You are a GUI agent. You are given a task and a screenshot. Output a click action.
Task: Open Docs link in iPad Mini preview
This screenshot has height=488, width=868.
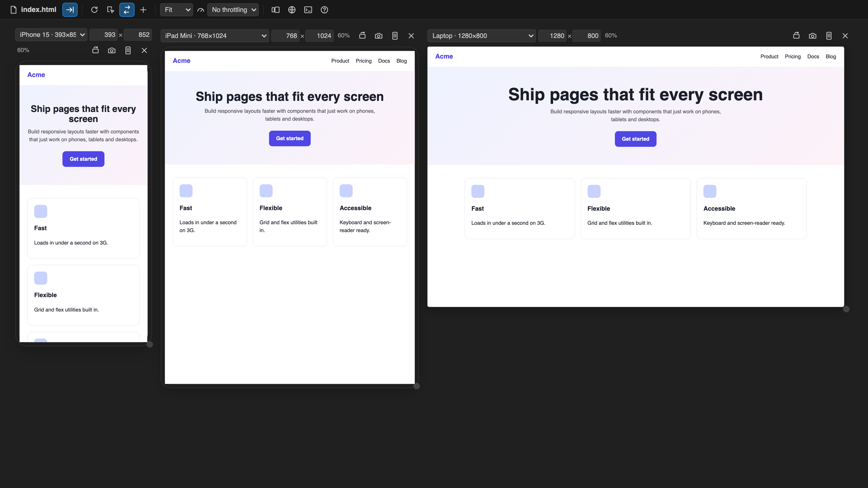(x=384, y=61)
